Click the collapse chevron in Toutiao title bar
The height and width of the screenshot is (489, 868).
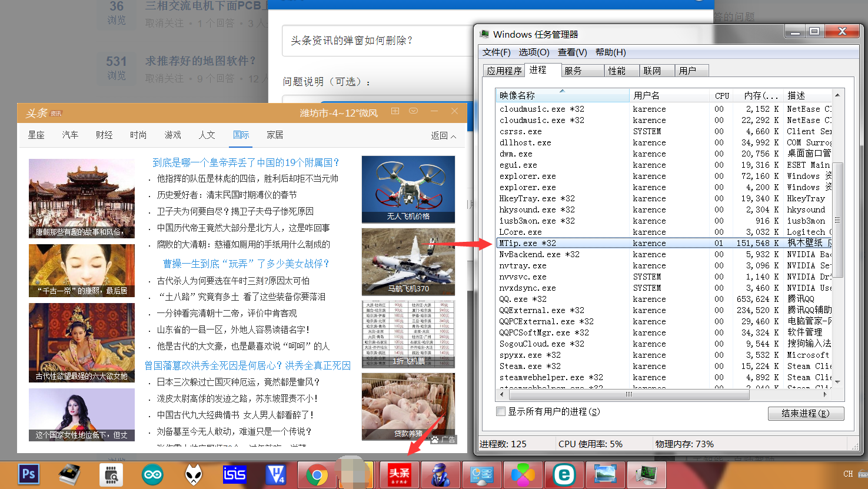[414, 111]
